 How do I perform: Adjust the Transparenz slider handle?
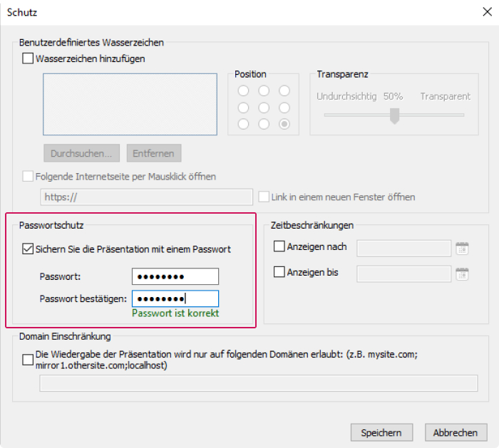pyautogui.click(x=395, y=115)
